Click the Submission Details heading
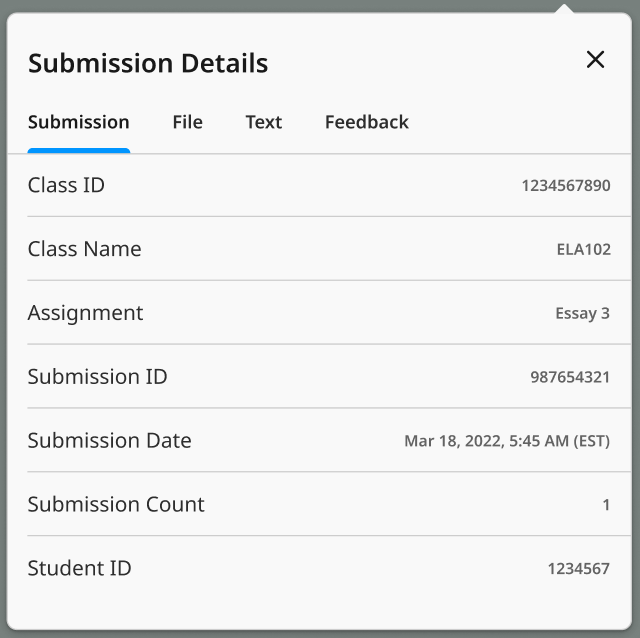 pyautogui.click(x=148, y=63)
